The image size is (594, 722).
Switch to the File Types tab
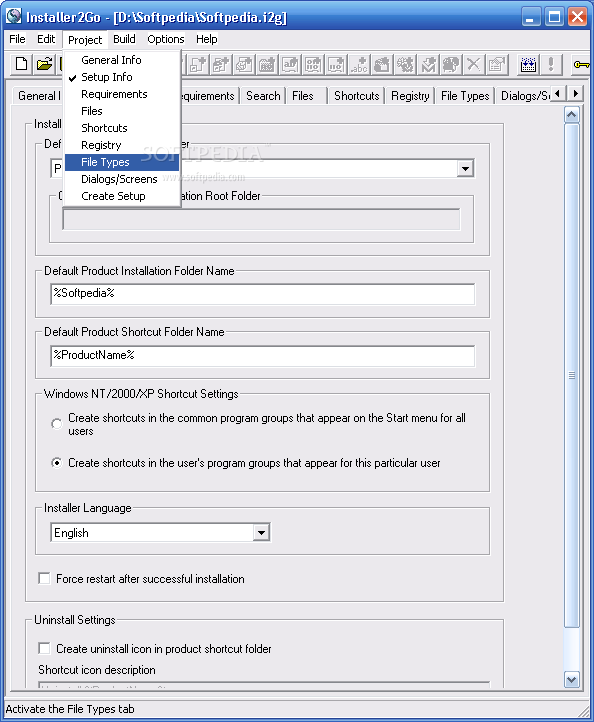click(465, 96)
